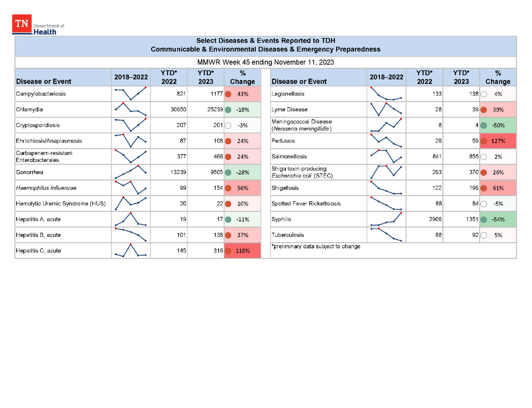The image size is (532, 408).
Task: Select the Lyme Disease sparkline graph
Action: pyautogui.click(x=386, y=109)
